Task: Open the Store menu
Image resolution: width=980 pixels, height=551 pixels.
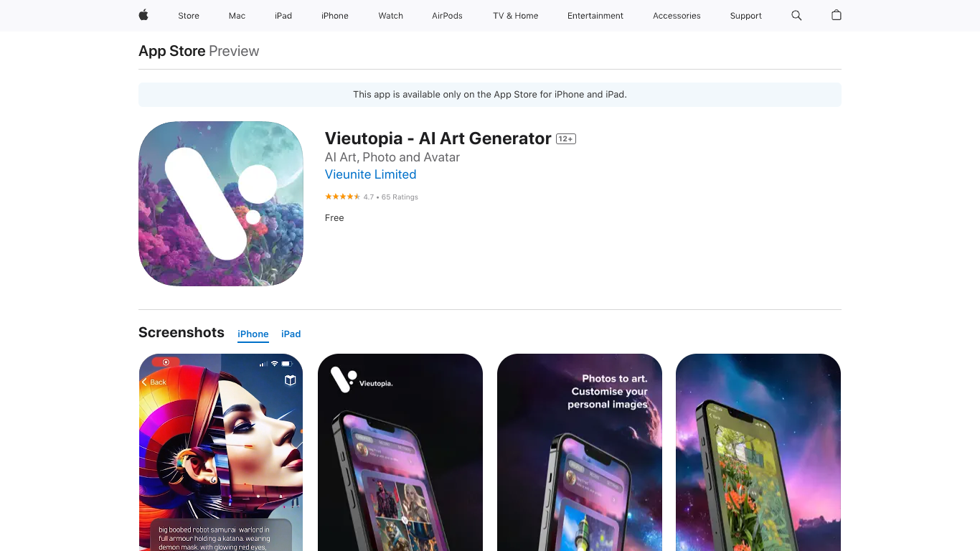Action: (189, 16)
